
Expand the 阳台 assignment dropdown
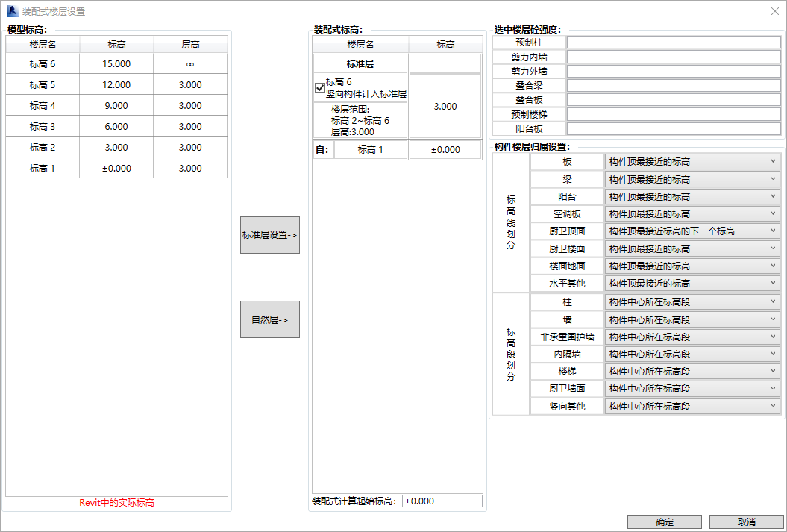(692, 197)
